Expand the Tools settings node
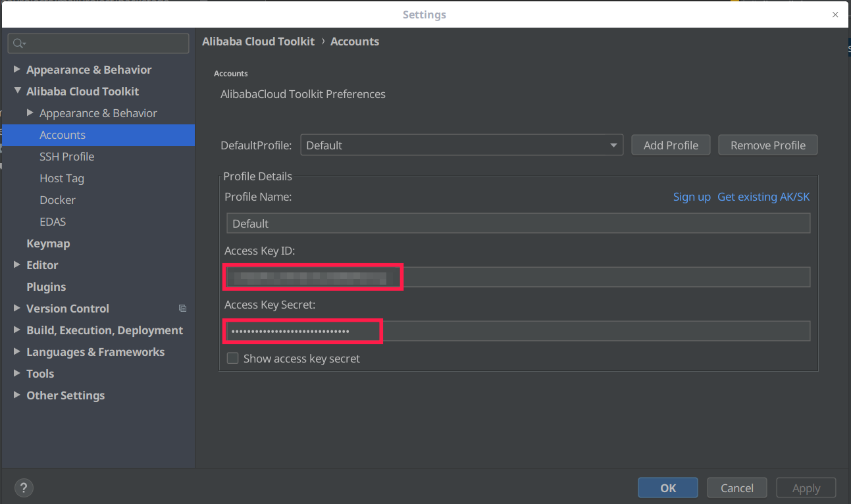This screenshot has width=851, height=504. point(17,374)
